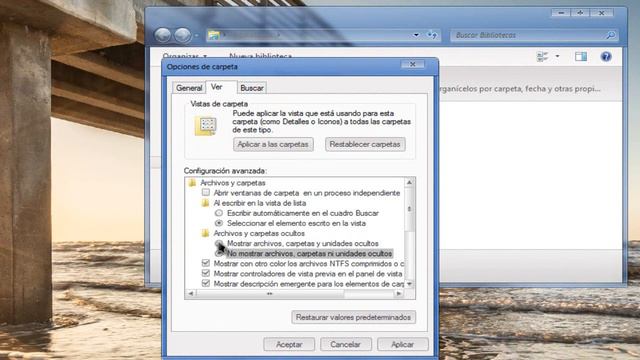Image resolution: width=640 pixels, height=360 pixels.
Task: Switch to the General tab
Action: (x=189, y=88)
